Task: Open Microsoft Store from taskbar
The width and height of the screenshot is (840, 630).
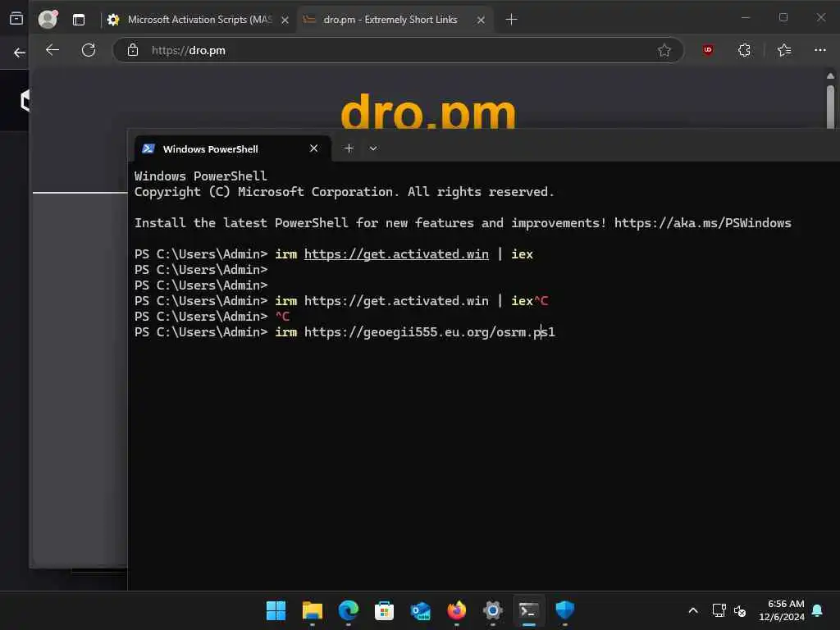Action: pos(384,610)
